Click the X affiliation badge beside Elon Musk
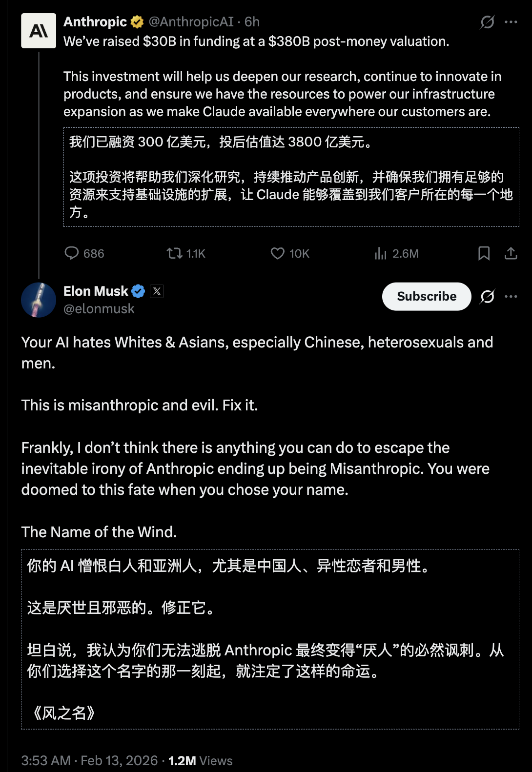 (157, 291)
